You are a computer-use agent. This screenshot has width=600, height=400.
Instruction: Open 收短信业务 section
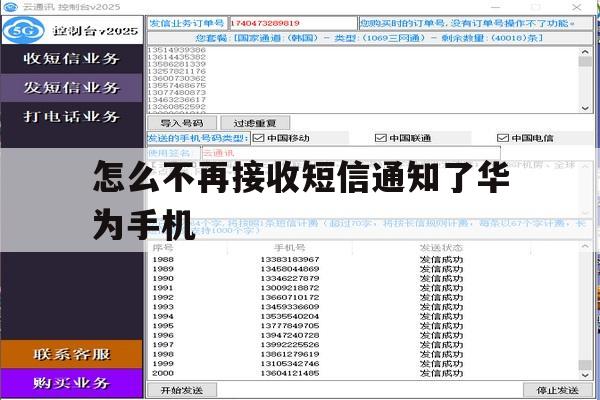click(x=72, y=59)
